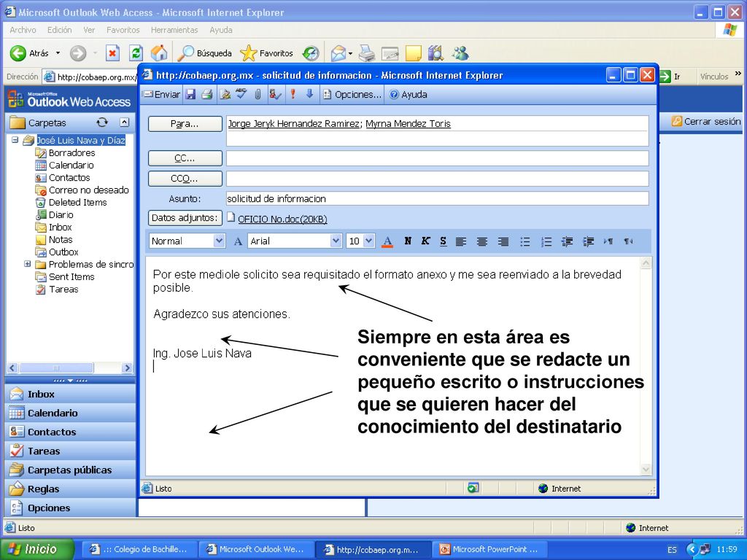Click into the CC address field
This screenshot has height=560, width=747.
438,158
